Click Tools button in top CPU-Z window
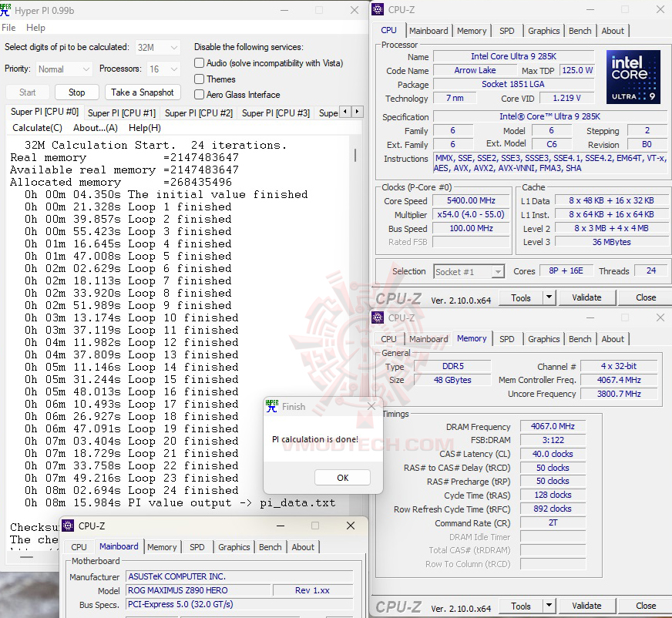Image resolution: width=672 pixels, height=618 pixels. [521, 297]
